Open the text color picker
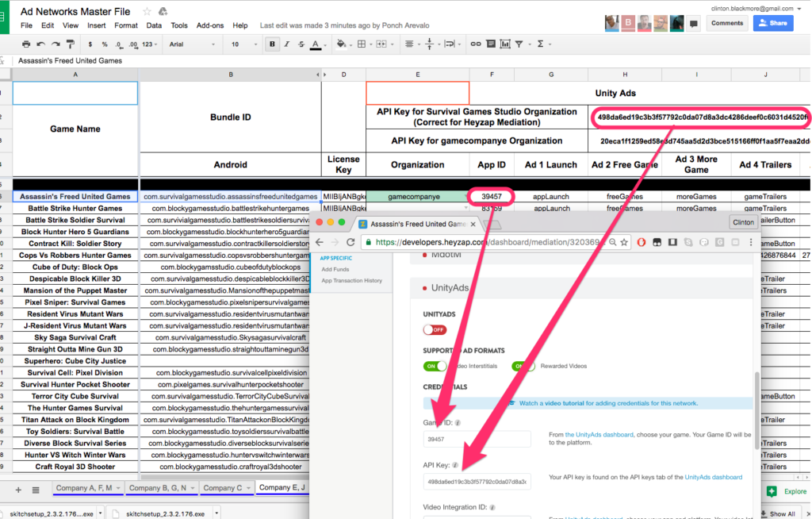The width and height of the screenshot is (812, 519). 316,44
